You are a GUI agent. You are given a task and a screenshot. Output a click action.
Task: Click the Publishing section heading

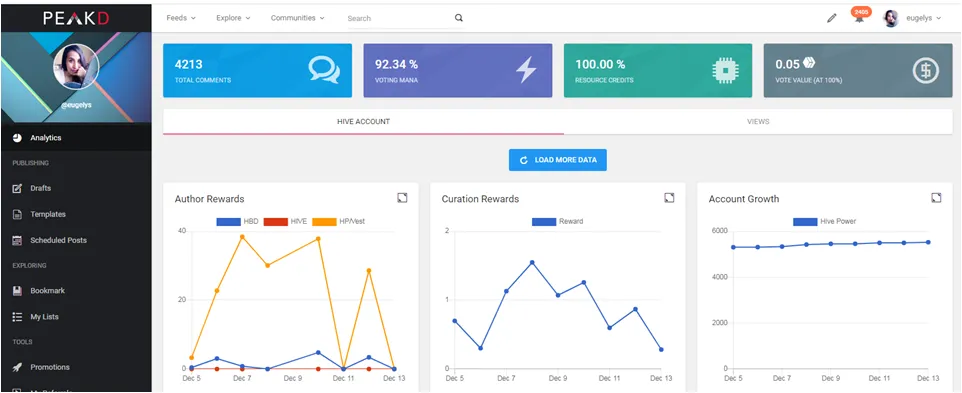[x=31, y=163]
